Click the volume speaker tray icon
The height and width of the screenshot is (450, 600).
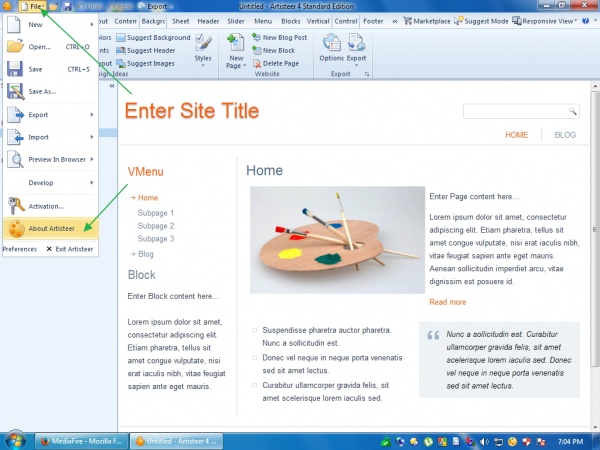point(484,442)
